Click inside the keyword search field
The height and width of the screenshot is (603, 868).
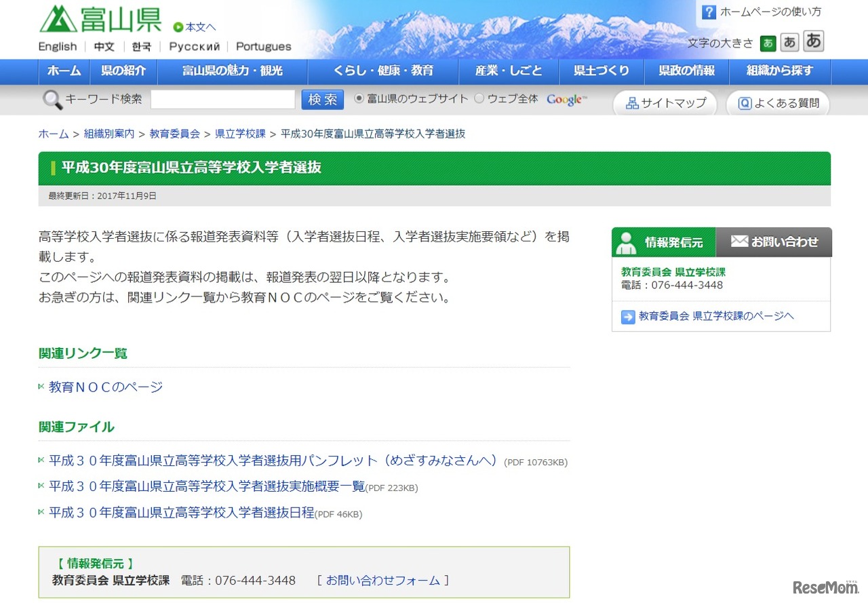(x=222, y=99)
